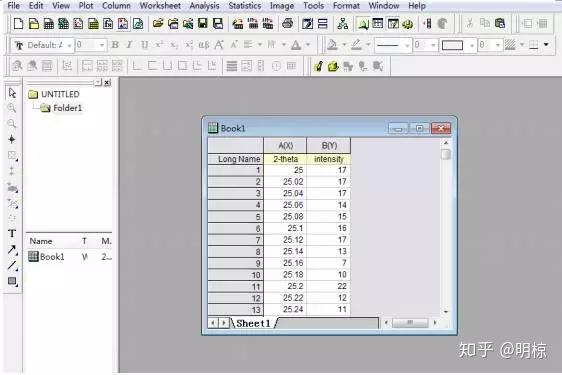562x375 pixels.
Task: Open the File menu
Action: pyautogui.click(x=14, y=6)
